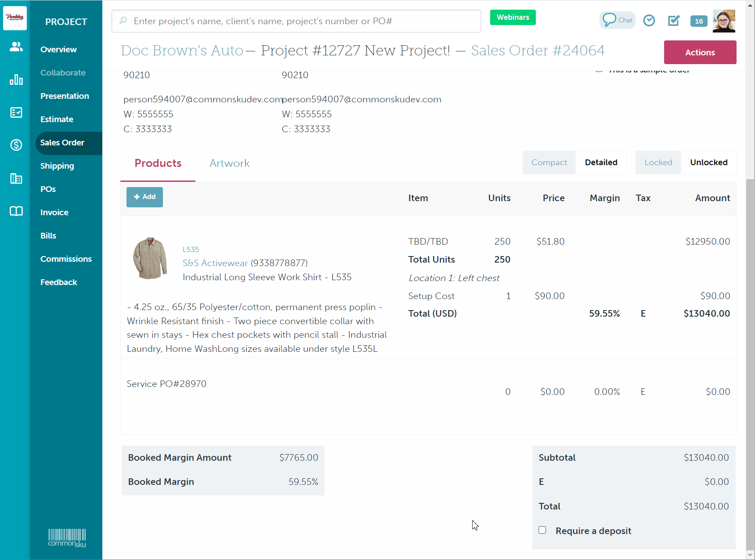Open the S&S Activewear supplier link

[215, 263]
